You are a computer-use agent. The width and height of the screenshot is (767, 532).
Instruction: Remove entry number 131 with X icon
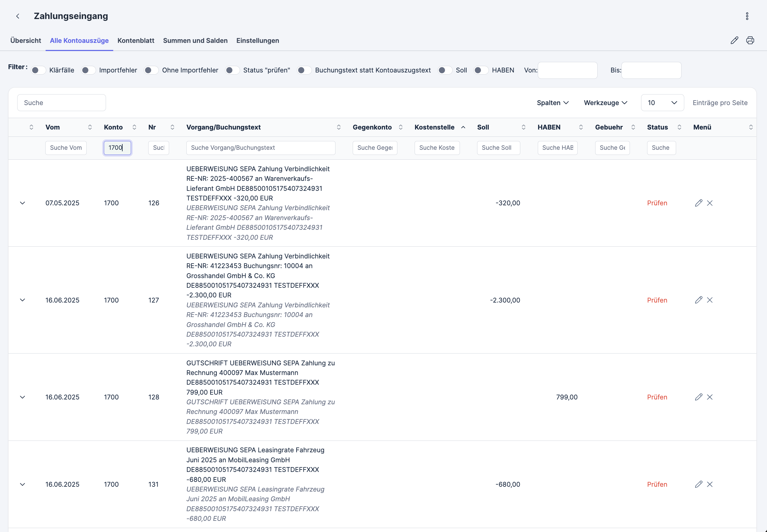(710, 484)
